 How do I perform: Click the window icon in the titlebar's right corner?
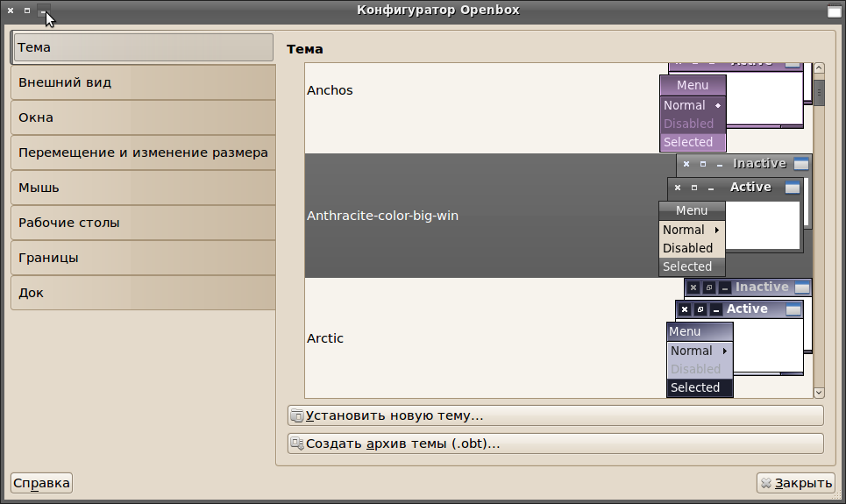[834, 11]
